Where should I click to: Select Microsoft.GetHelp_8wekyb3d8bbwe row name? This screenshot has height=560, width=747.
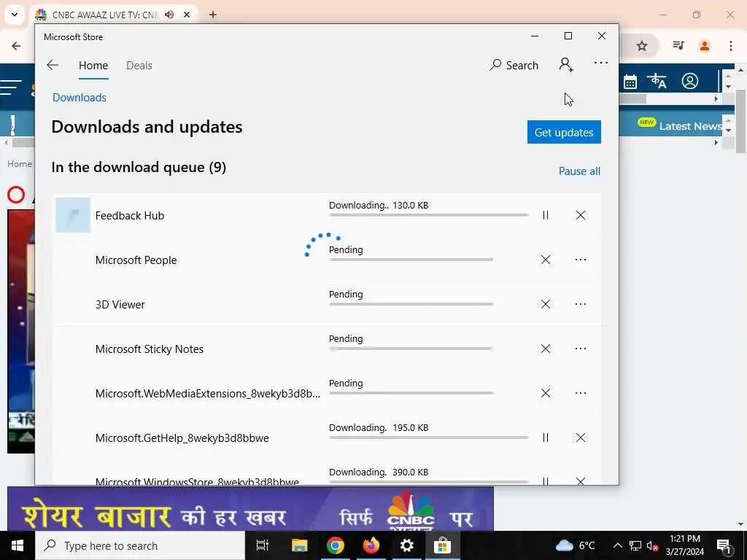[x=182, y=438]
